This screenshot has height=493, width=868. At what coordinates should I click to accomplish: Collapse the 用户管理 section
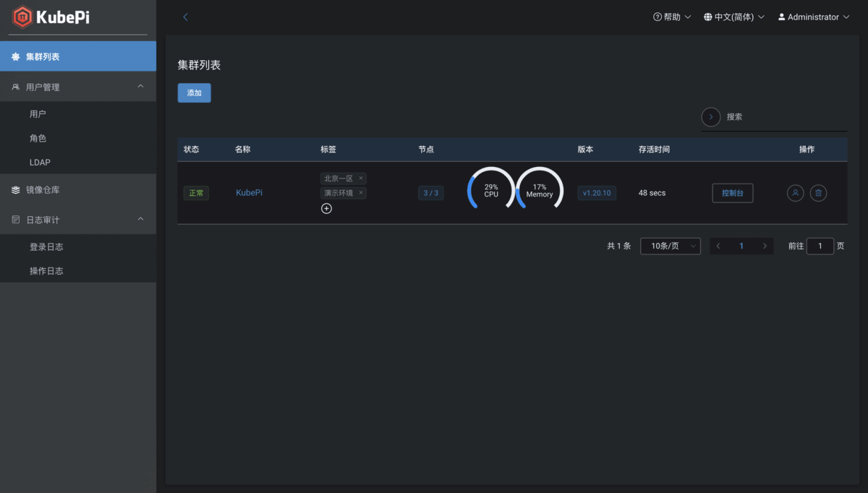click(x=140, y=87)
